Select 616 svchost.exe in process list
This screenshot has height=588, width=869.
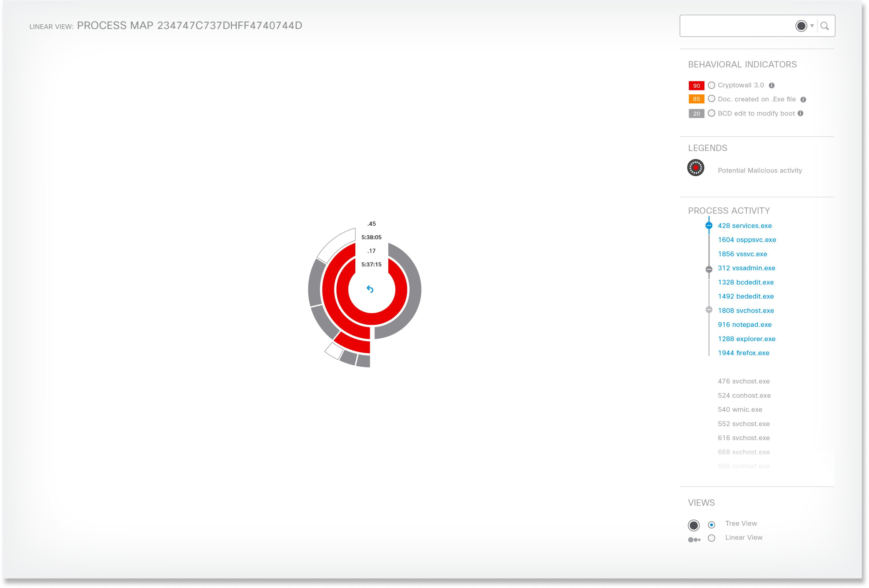click(x=744, y=438)
